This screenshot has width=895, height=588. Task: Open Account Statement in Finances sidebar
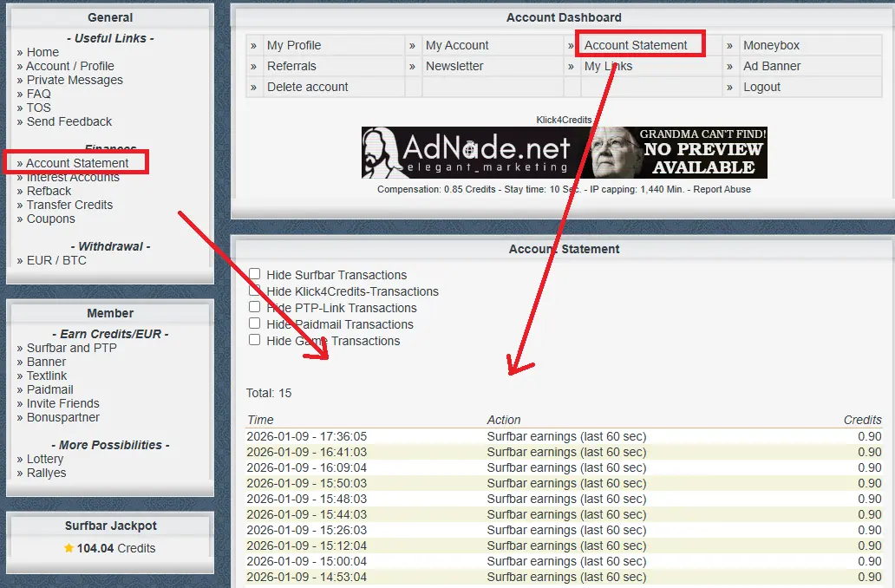click(x=77, y=163)
